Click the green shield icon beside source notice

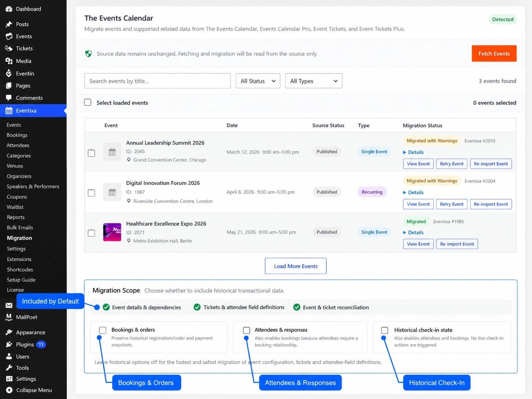pos(89,54)
